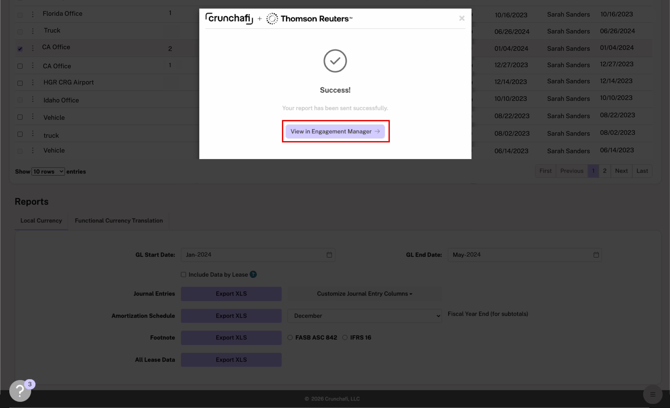Click the Next pagination button
Viewport: 670px width, 408px height.
coord(621,171)
